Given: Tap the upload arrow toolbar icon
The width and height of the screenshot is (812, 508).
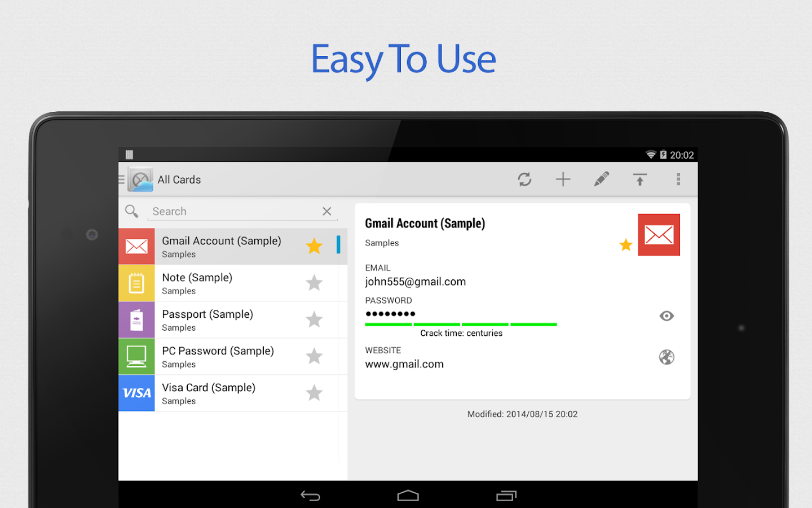Looking at the screenshot, I should point(639,179).
